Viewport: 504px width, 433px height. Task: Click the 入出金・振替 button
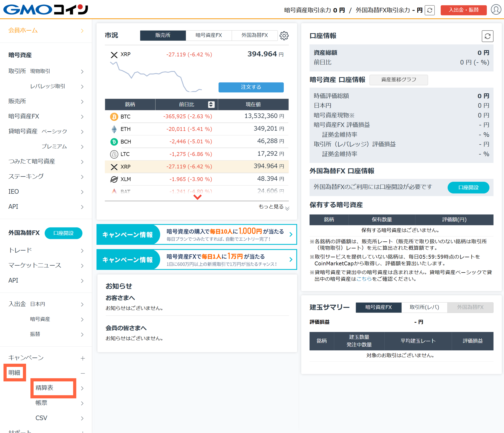[x=463, y=10]
